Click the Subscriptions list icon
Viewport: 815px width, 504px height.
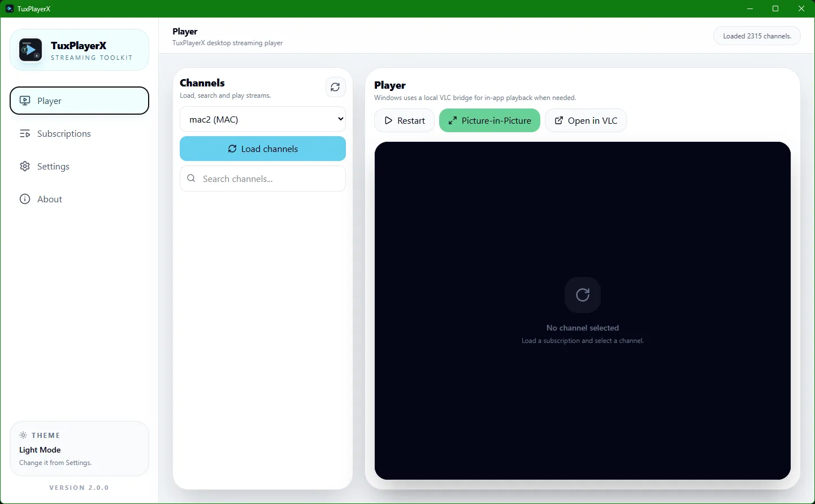click(x=25, y=134)
